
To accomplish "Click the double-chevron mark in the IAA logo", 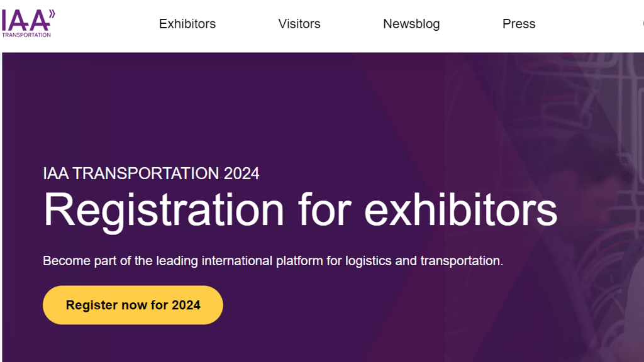I will click(x=52, y=14).
